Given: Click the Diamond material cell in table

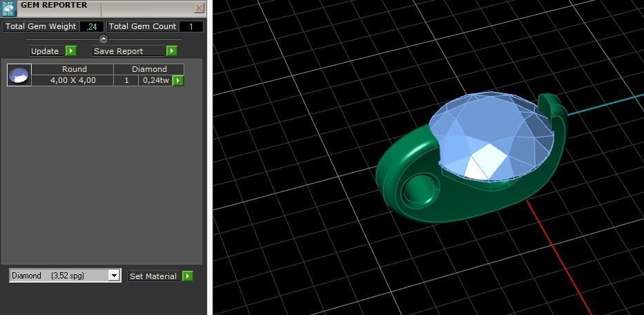Looking at the screenshot, I should click(x=149, y=69).
